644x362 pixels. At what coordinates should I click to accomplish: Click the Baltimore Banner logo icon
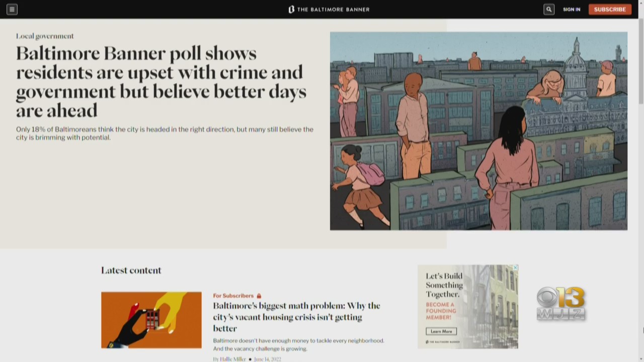pos(291,9)
